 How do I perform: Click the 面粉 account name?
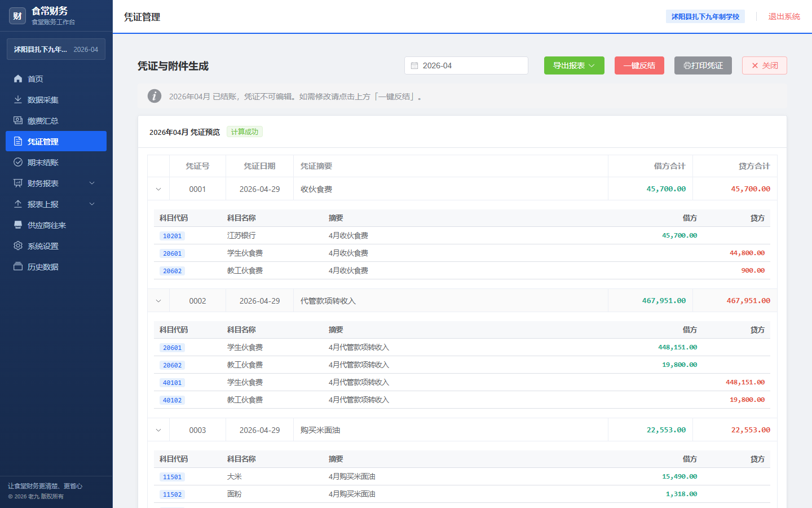235,494
